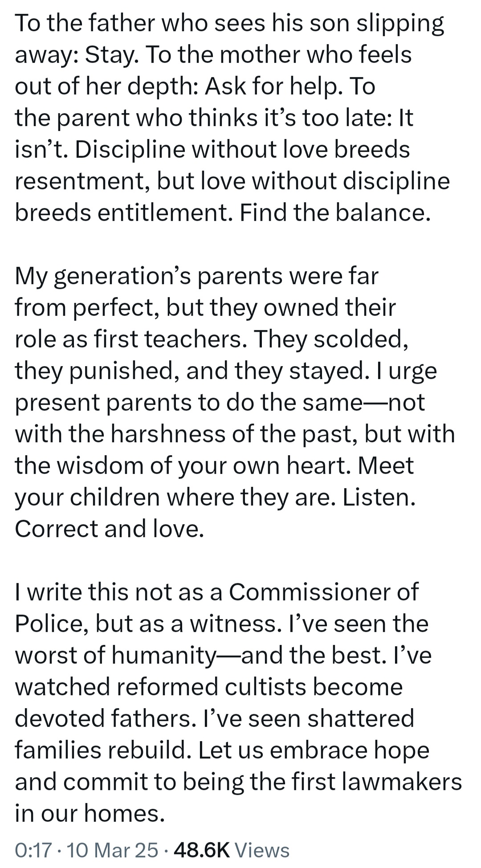The height and width of the screenshot is (868, 481).
Task: Click the line "Correct and love."
Action: point(109,529)
